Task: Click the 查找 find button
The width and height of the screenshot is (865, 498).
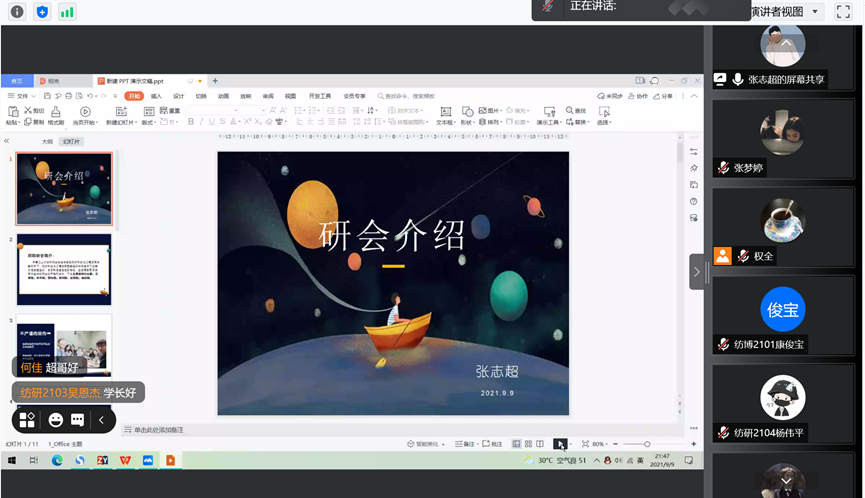Action: tap(576, 111)
